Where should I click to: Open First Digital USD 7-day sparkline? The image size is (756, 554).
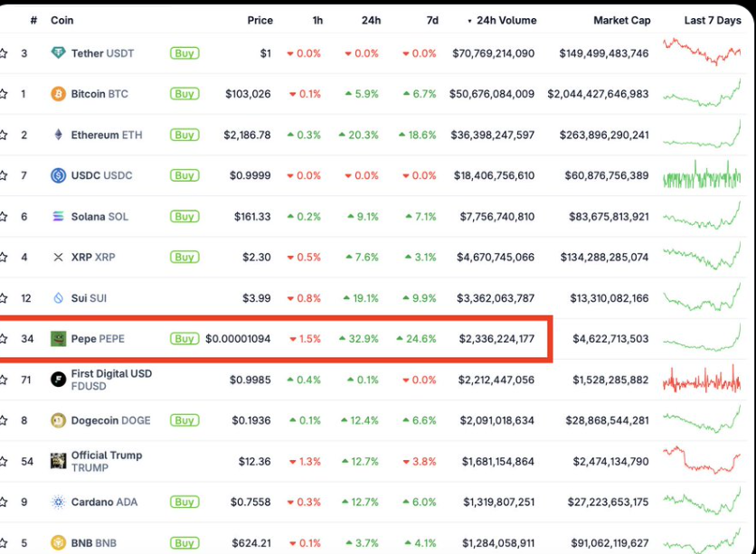coord(702,380)
